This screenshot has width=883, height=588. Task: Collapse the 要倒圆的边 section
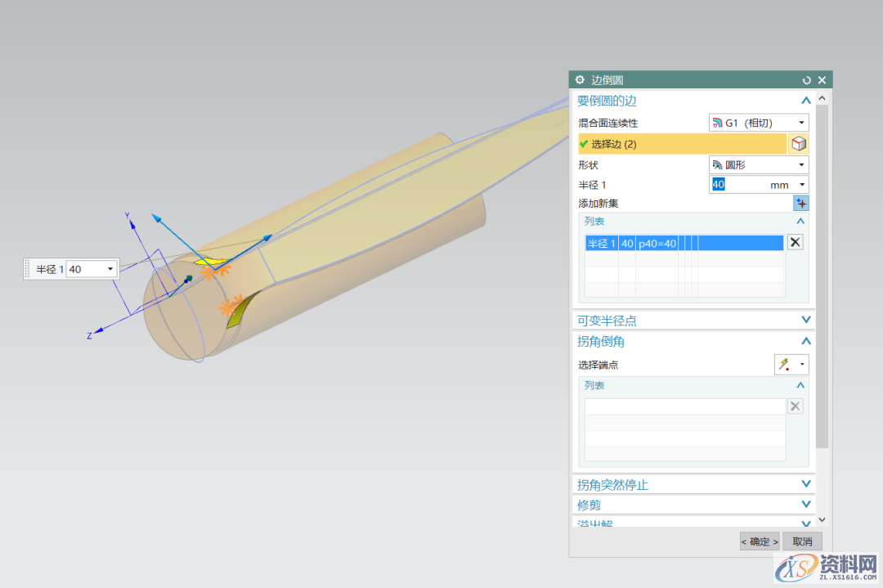coord(805,101)
